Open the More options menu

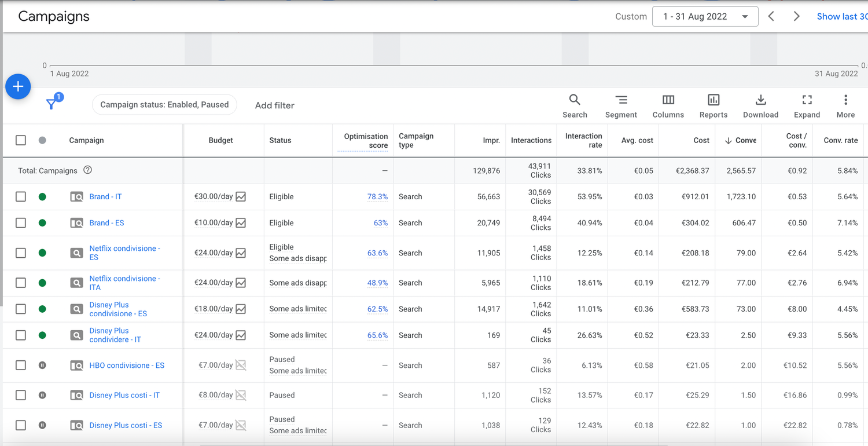tap(845, 107)
